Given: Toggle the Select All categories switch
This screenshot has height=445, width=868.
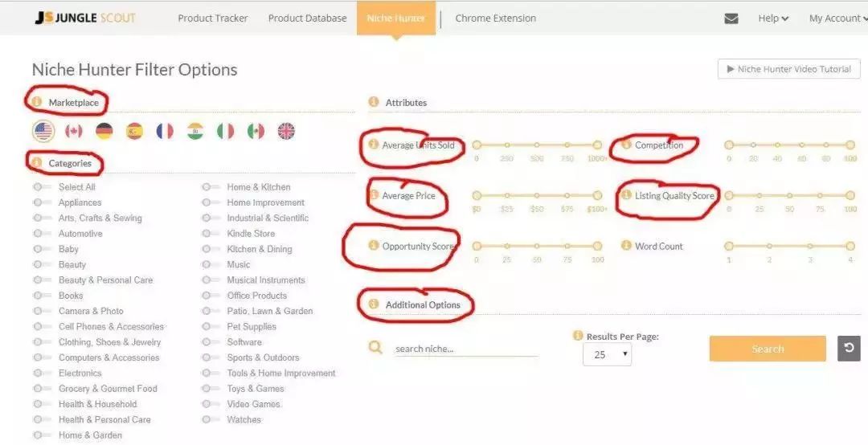Looking at the screenshot, I should [x=42, y=187].
